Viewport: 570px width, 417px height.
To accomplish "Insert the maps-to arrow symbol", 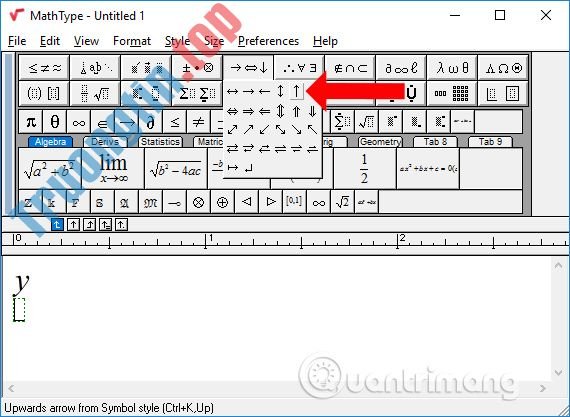I will click(x=232, y=168).
